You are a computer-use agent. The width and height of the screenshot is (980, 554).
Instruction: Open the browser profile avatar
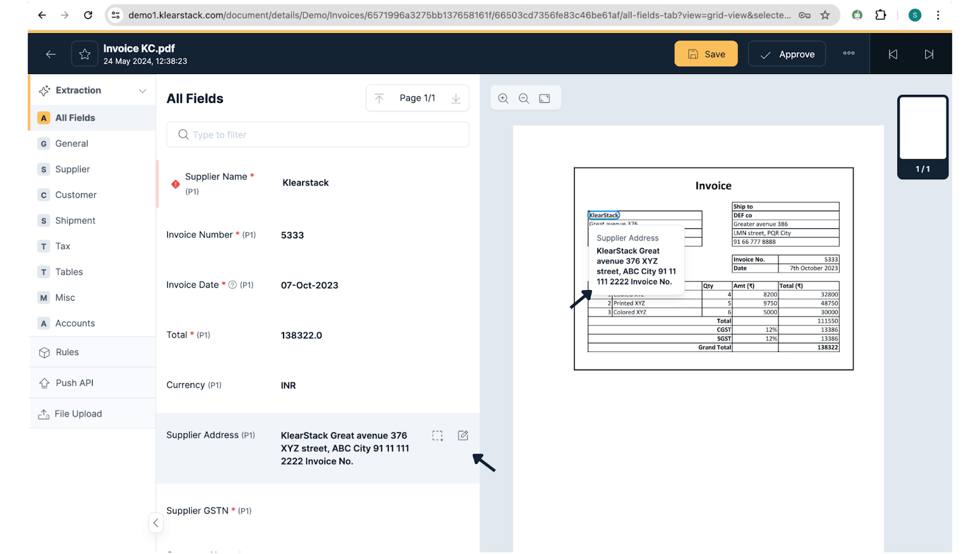(914, 15)
